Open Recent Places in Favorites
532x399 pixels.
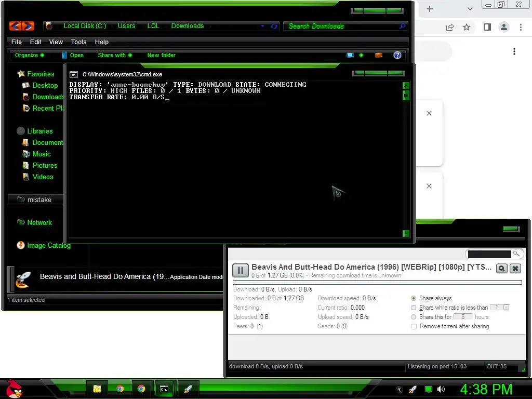click(x=47, y=108)
